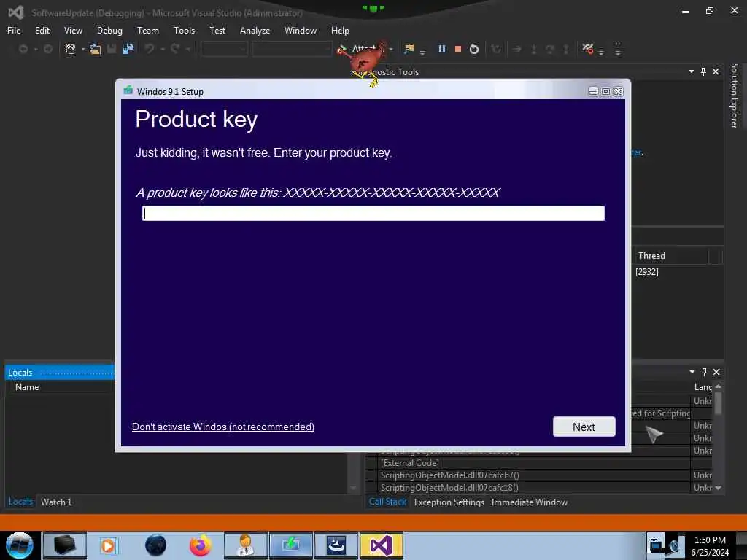747x560 pixels.
Task: Click the Undo arrow icon
Action: coord(150,49)
